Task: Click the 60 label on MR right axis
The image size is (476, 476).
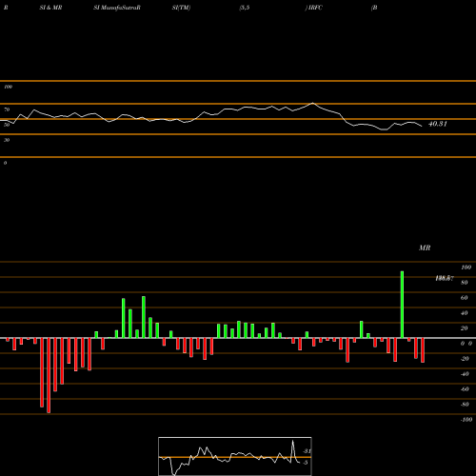Action: [465, 298]
